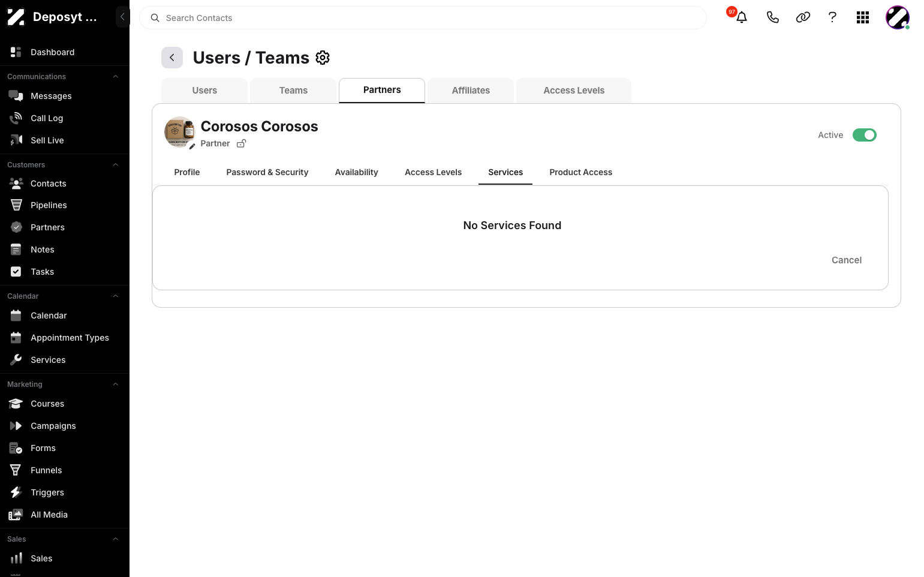
Task: Click the phone dialer icon
Action: click(x=773, y=17)
